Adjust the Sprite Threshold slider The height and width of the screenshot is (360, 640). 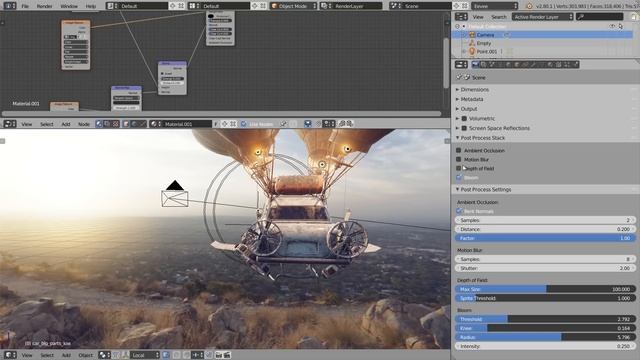(x=545, y=298)
